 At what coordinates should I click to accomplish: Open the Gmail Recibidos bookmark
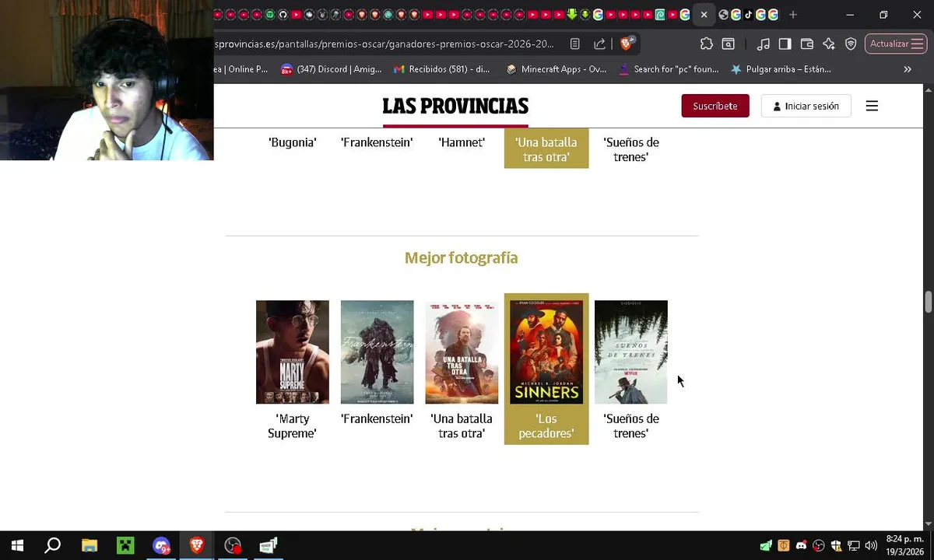[x=441, y=69]
